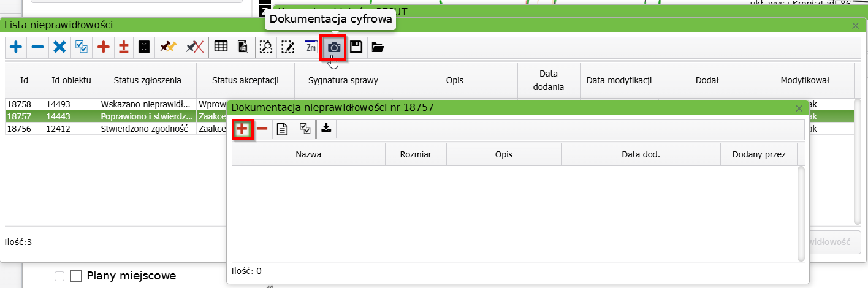
Task: Click the crossed-out pin icon
Action: (194, 47)
